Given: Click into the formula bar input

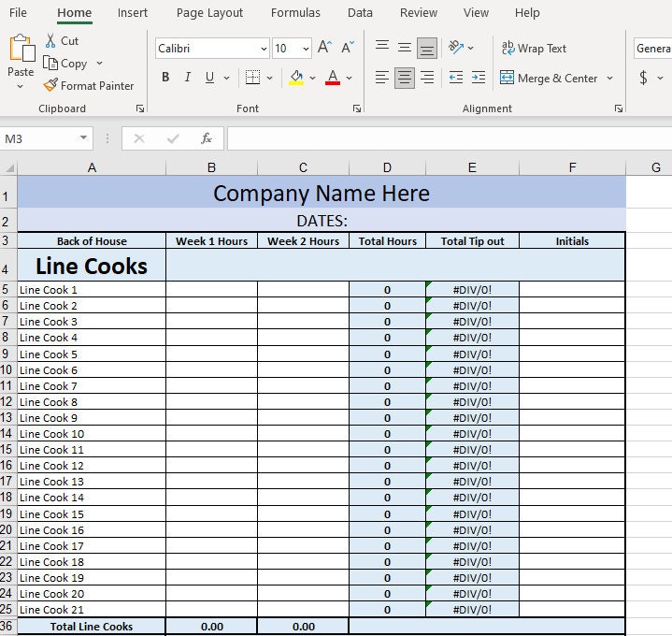Looking at the screenshot, I should tap(450, 138).
